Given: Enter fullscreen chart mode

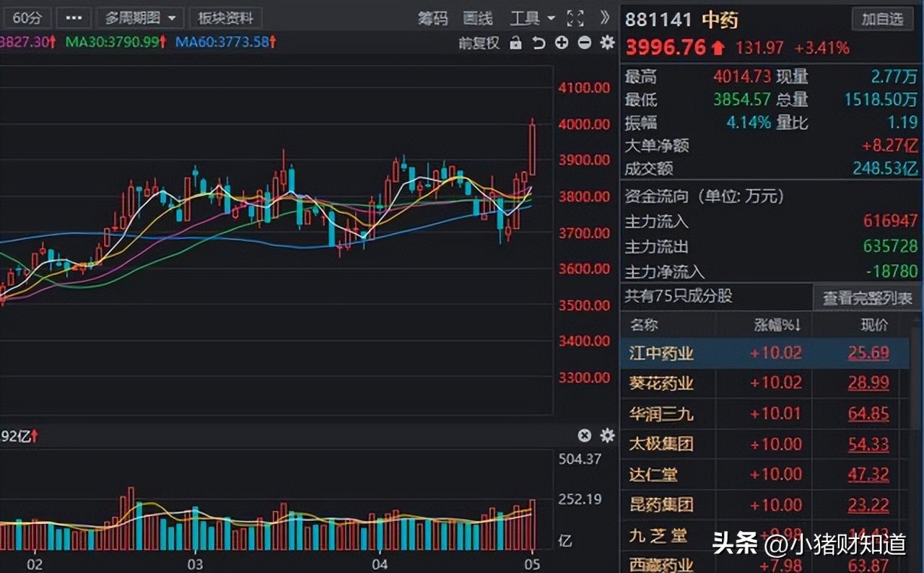Looking at the screenshot, I should coord(575,19).
